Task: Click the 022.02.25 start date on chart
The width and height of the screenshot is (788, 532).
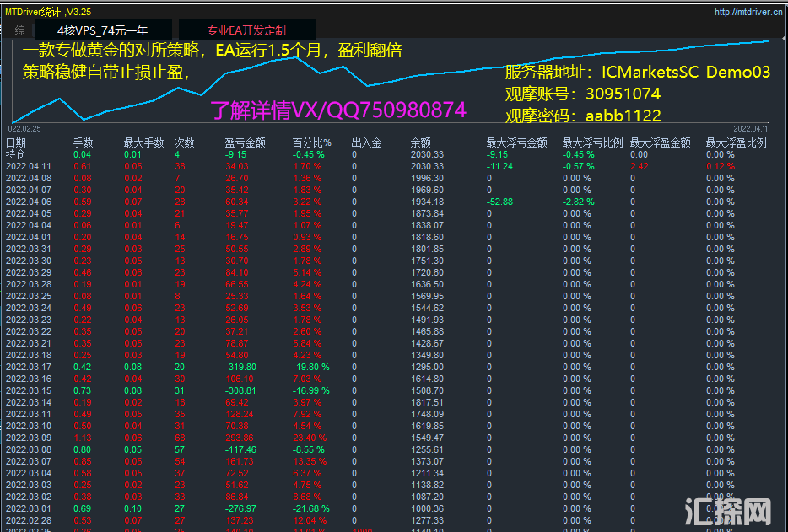Action: pos(24,129)
